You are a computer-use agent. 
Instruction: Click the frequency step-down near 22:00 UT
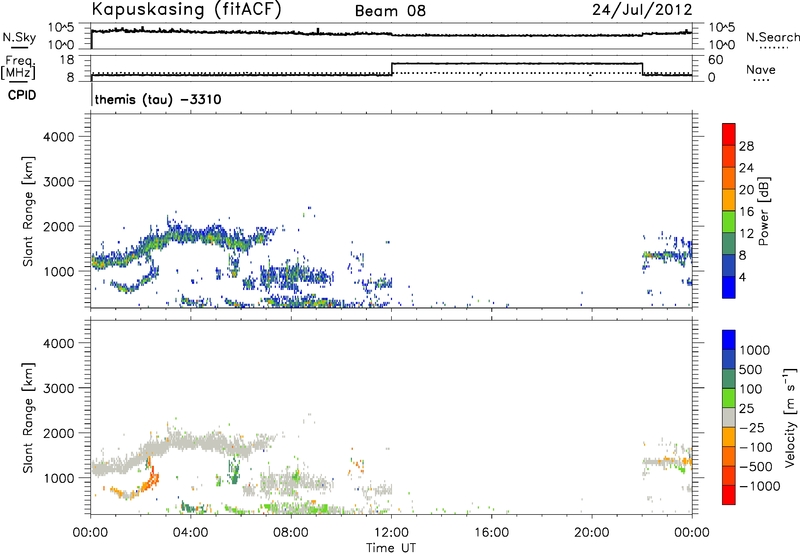(x=642, y=69)
